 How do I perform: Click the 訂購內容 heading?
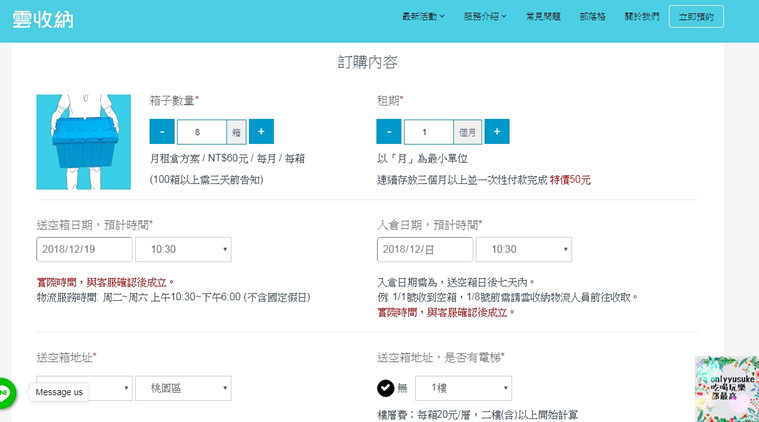[367, 62]
